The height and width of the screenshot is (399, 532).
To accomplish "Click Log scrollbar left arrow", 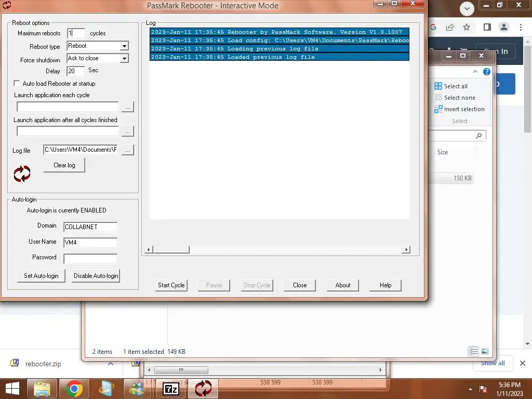I will [x=148, y=250].
